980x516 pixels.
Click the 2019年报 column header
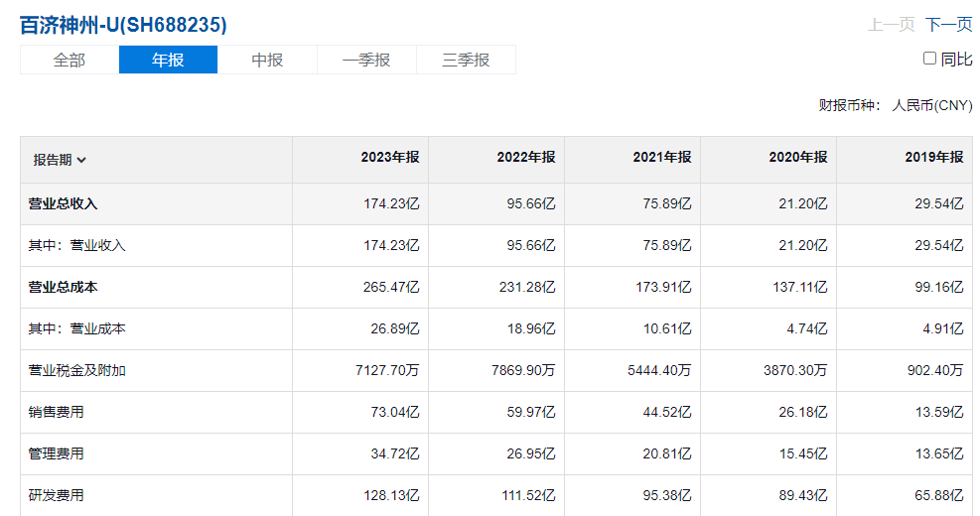click(933, 157)
